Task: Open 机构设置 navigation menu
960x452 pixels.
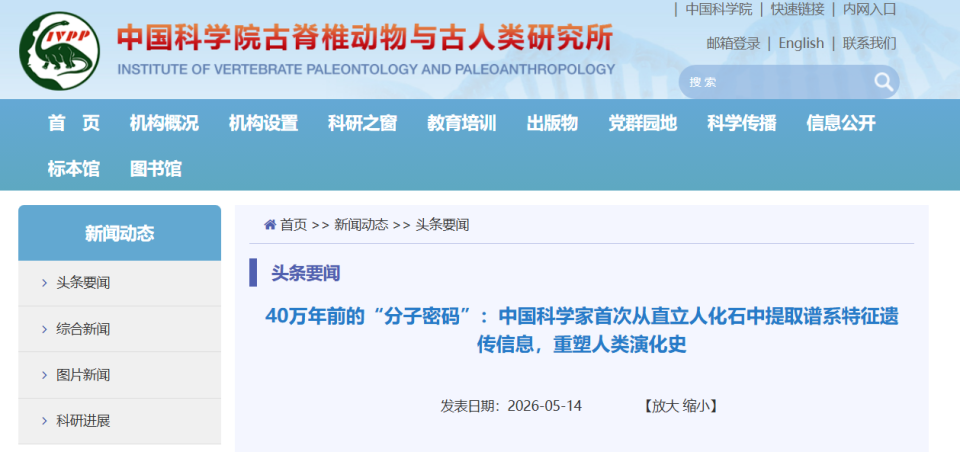Action: (x=263, y=123)
